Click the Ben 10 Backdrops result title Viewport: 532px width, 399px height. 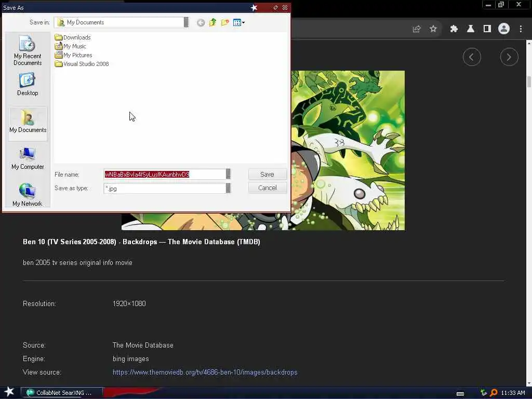click(x=141, y=242)
